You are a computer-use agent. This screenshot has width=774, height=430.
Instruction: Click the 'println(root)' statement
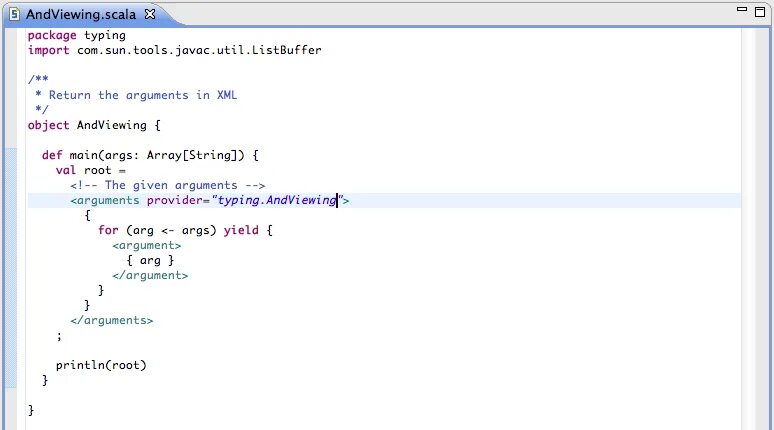(x=101, y=365)
